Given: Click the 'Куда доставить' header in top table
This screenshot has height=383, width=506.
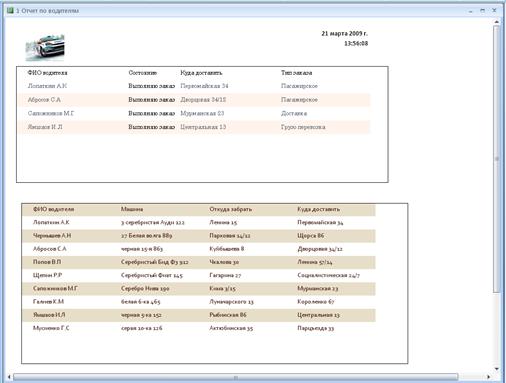Looking at the screenshot, I should click(201, 73).
